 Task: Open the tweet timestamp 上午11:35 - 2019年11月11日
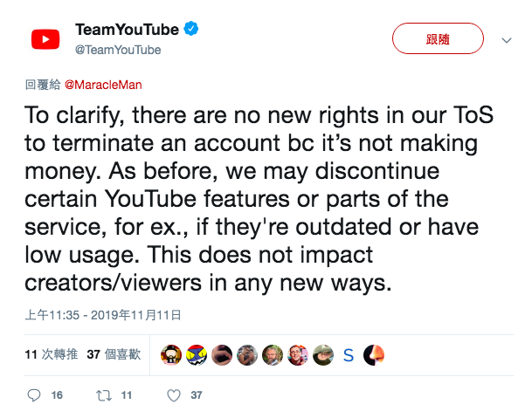(103, 315)
